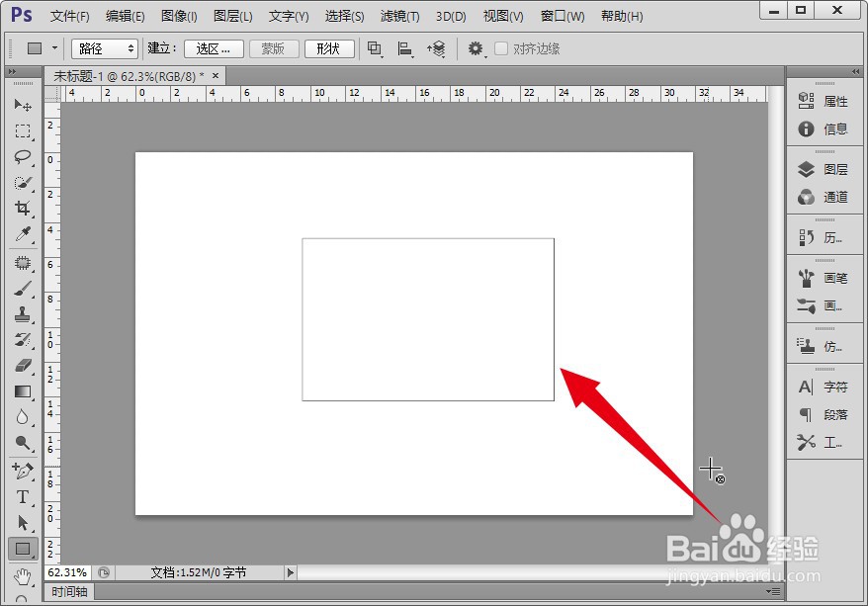Open the 信息 (Info) panel
The height and width of the screenshot is (606, 868).
coord(824,129)
